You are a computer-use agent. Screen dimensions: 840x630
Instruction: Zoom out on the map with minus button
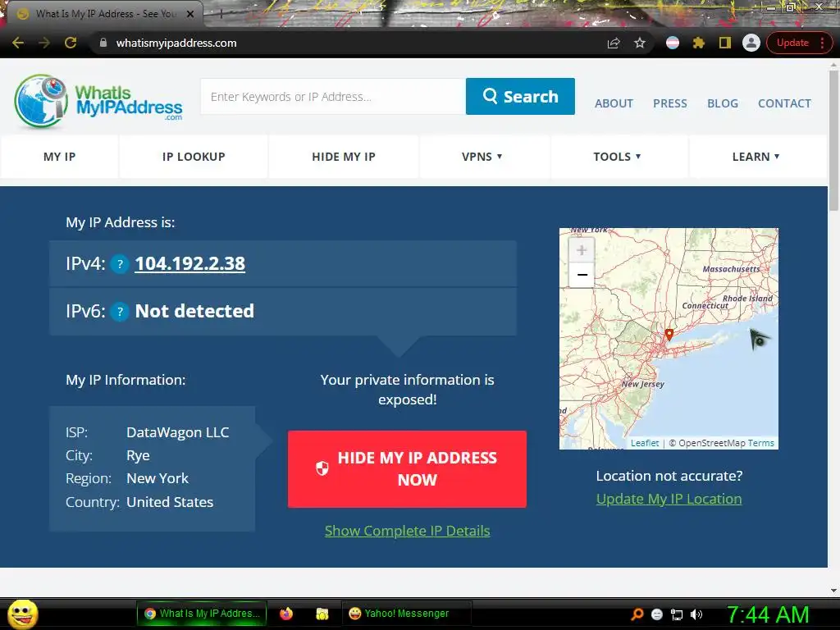click(x=582, y=275)
